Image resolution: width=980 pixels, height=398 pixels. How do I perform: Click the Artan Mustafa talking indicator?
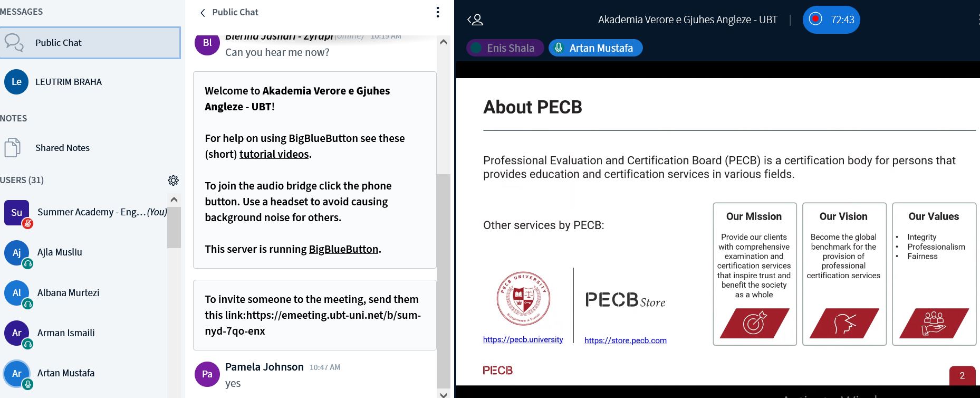[x=595, y=48]
